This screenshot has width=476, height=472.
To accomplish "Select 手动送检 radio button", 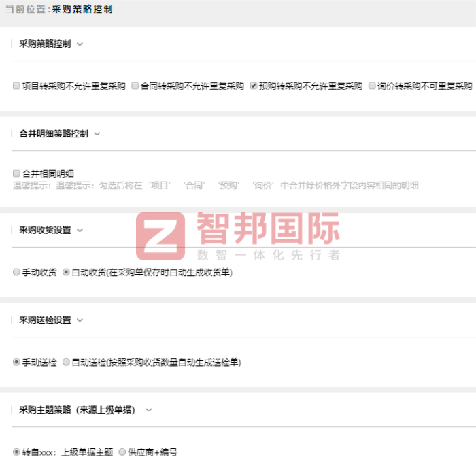I will pyautogui.click(x=17, y=363).
